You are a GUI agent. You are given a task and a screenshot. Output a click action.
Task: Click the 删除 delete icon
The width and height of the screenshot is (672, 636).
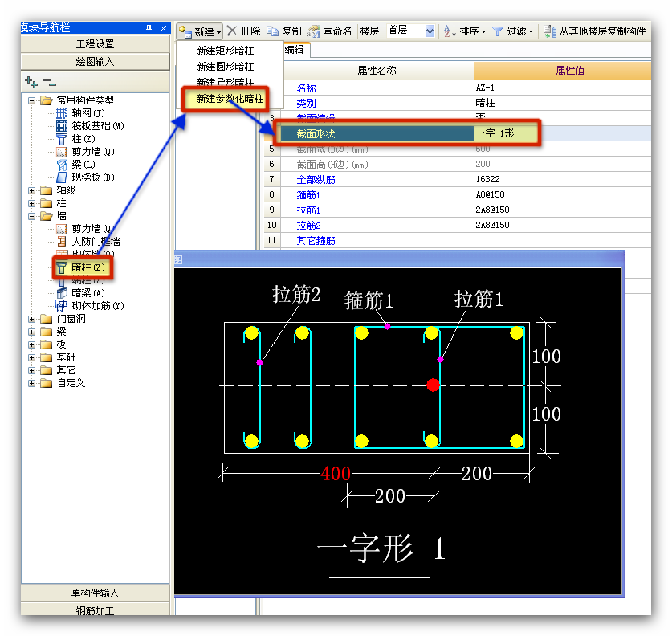[232, 31]
